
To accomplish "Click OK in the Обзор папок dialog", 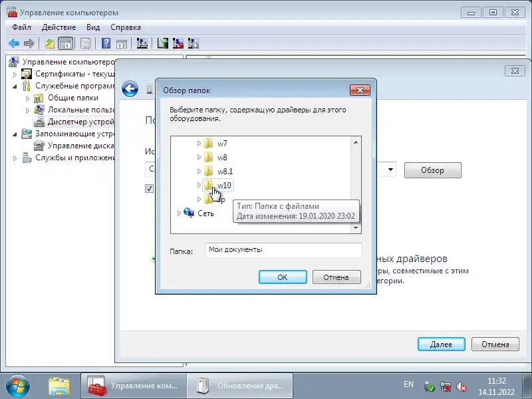I will 283,277.
